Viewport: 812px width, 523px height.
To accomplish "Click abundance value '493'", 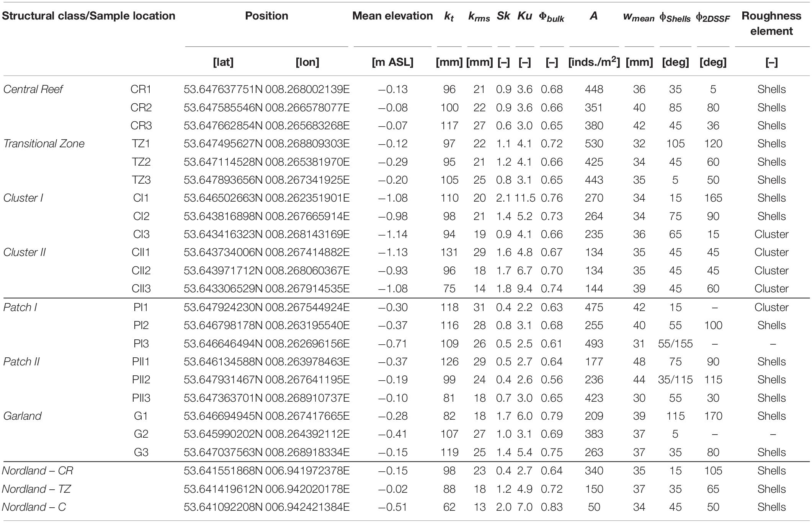I will [x=594, y=344].
